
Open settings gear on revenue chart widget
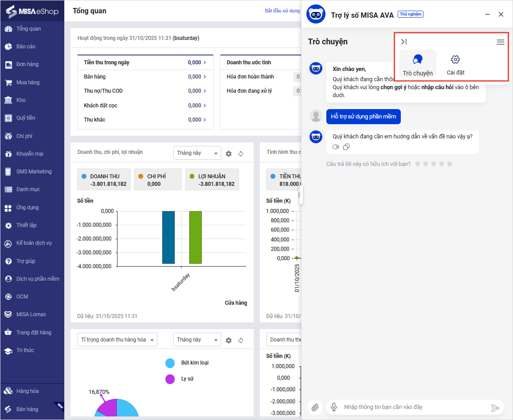pyautogui.click(x=229, y=153)
